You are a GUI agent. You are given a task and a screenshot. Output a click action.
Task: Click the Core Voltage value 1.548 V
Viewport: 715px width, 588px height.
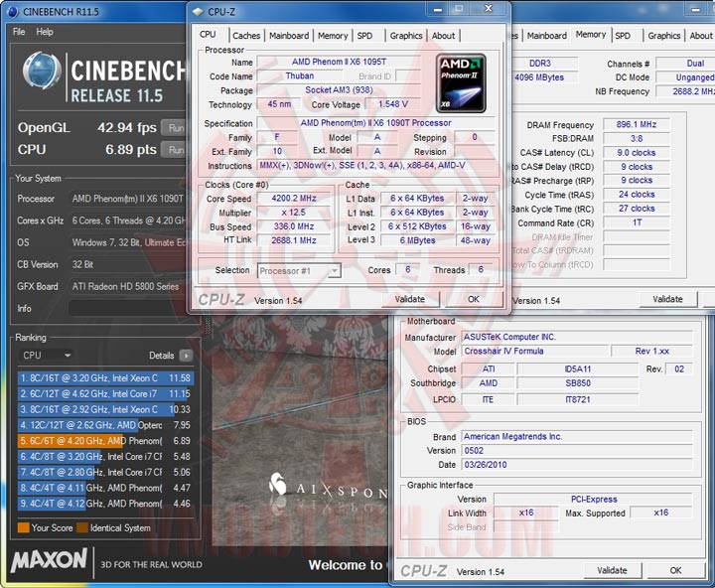(393, 104)
